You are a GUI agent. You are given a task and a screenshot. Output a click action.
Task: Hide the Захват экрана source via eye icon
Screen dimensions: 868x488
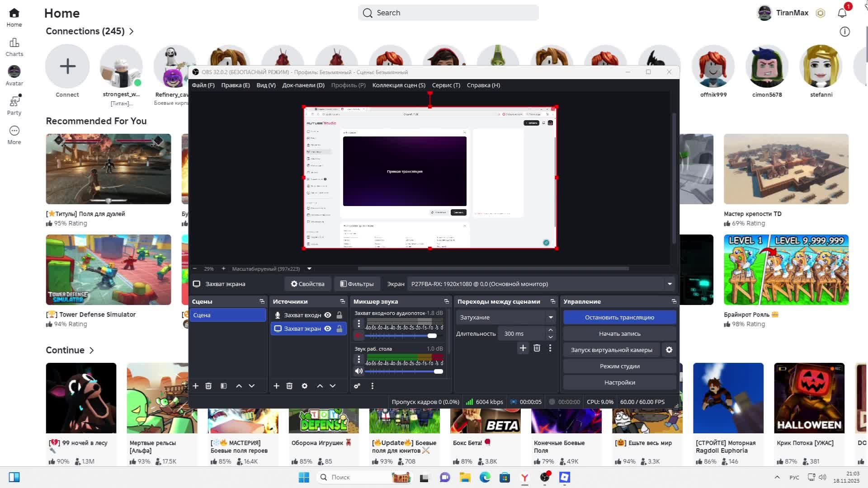[x=328, y=328]
